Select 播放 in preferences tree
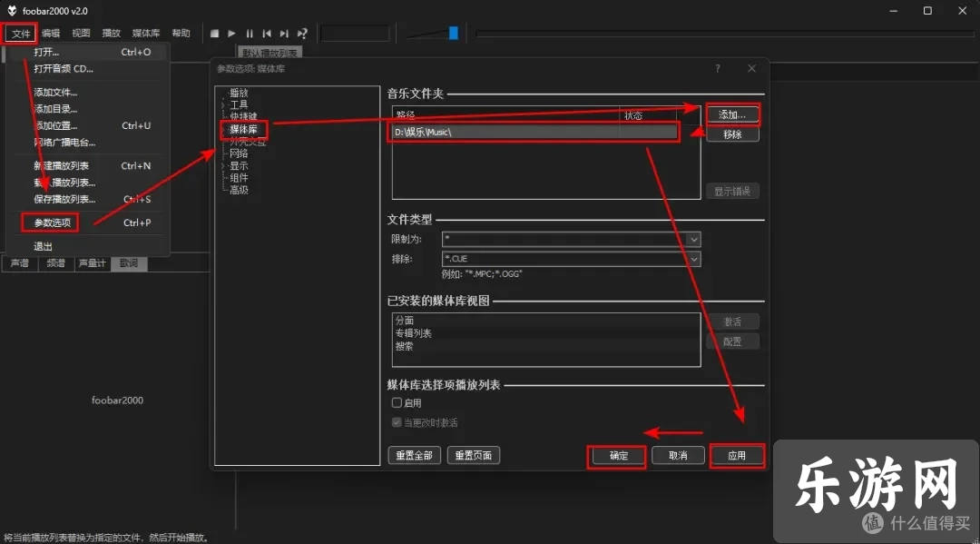 [x=239, y=93]
